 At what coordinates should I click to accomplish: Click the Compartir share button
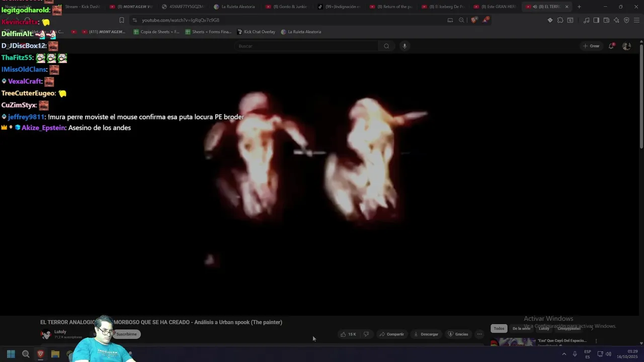[391, 334]
